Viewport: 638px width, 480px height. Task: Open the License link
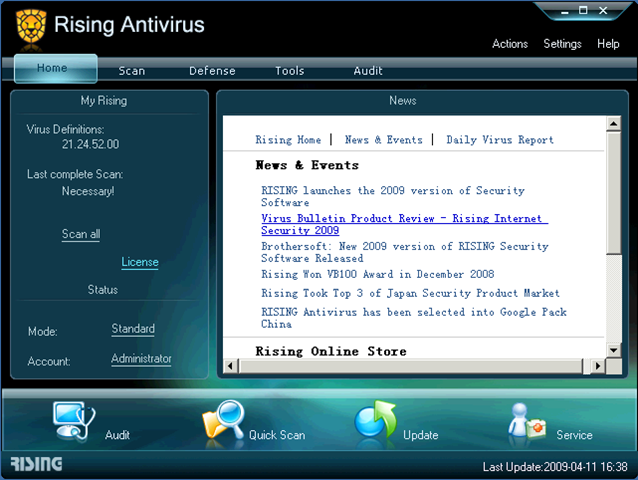140,262
